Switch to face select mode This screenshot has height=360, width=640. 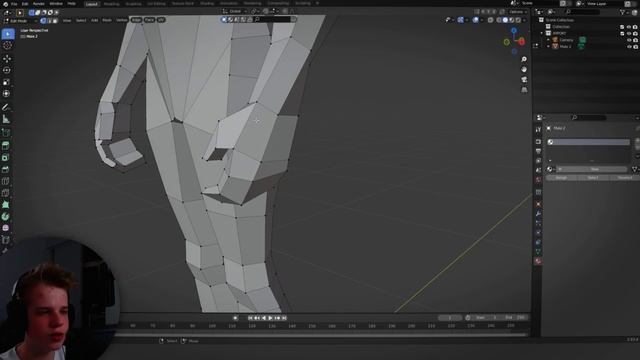pyautogui.click(x=55, y=20)
